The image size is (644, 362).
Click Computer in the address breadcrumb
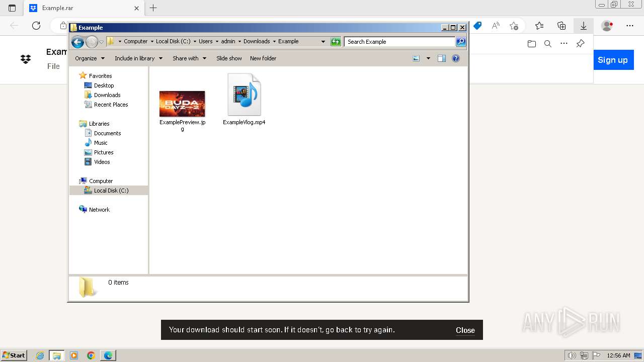click(136, 42)
